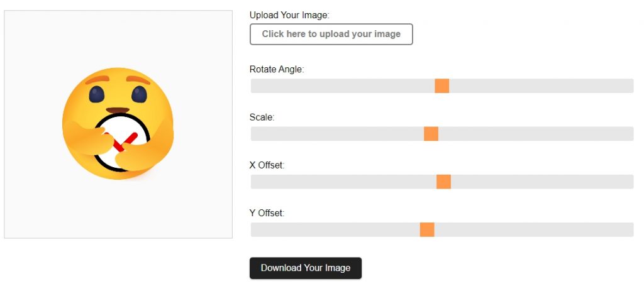
Task: Click Y Offset track right of handle
Action: pos(534,230)
